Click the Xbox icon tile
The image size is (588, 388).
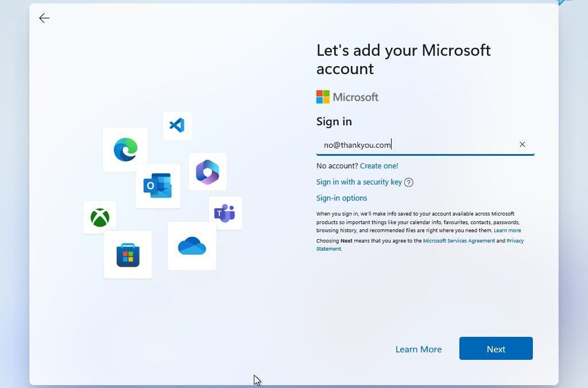point(100,217)
